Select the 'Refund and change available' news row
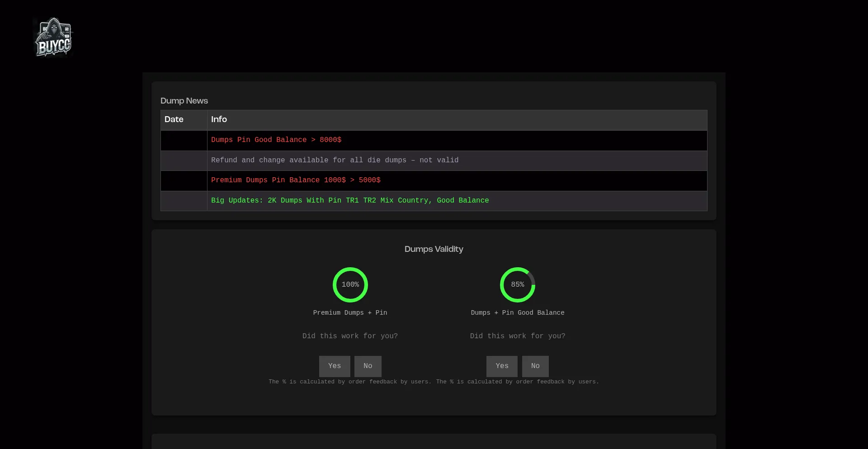868x449 pixels. click(335, 161)
